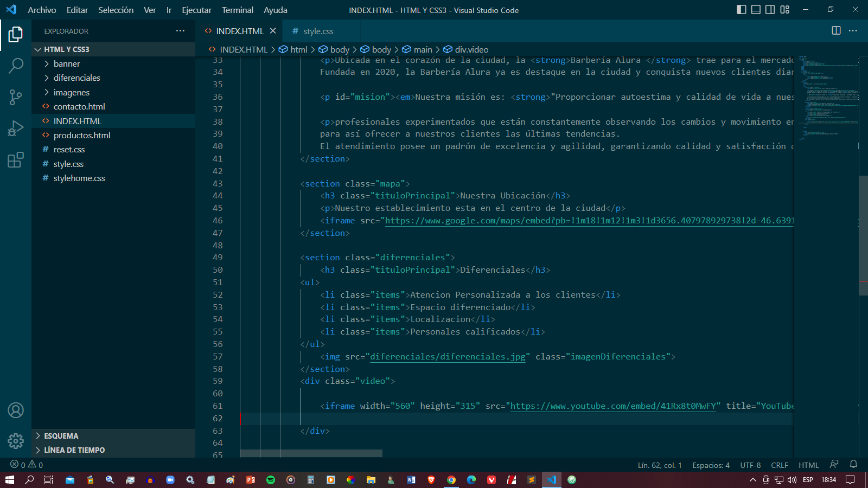
Task: Open main breadcrumb dropdown
Action: click(x=417, y=49)
